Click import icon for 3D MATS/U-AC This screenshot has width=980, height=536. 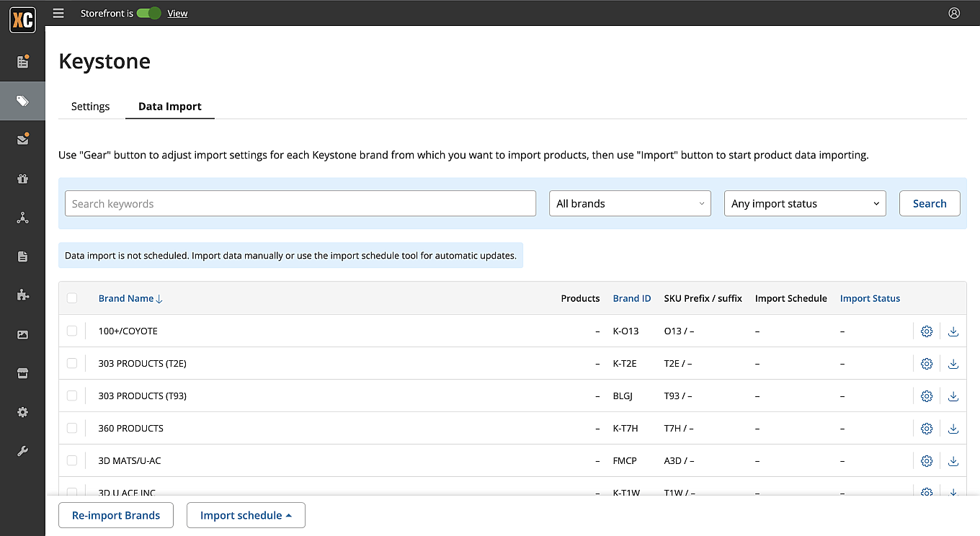click(953, 461)
